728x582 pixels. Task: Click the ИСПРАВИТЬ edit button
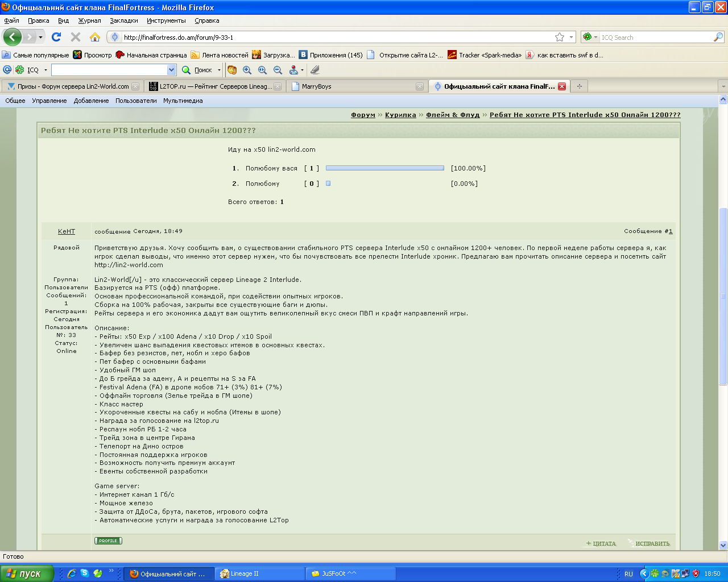(650, 543)
